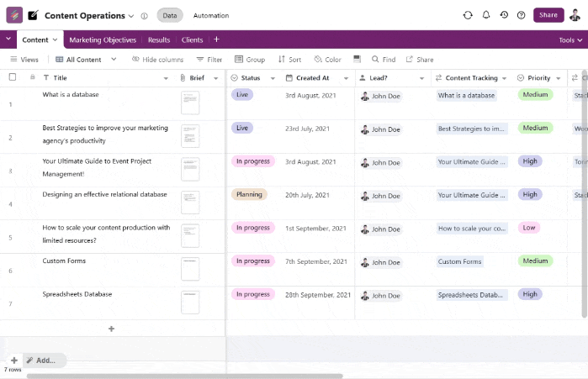Open the notifications bell
Image resolution: width=588 pixels, height=379 pixels.
(x=486, y=15)
